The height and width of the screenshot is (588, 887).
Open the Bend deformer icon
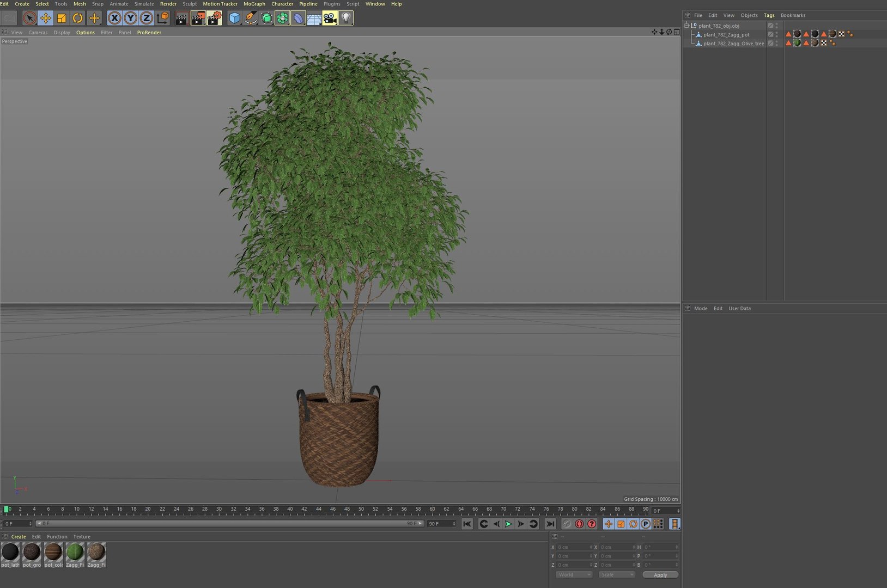click(298, 19)
